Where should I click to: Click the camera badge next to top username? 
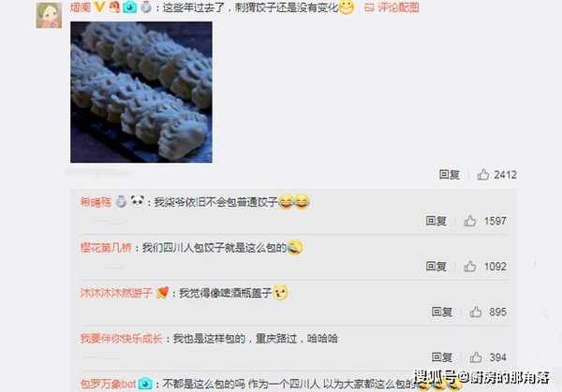click(x=130, y=7)
